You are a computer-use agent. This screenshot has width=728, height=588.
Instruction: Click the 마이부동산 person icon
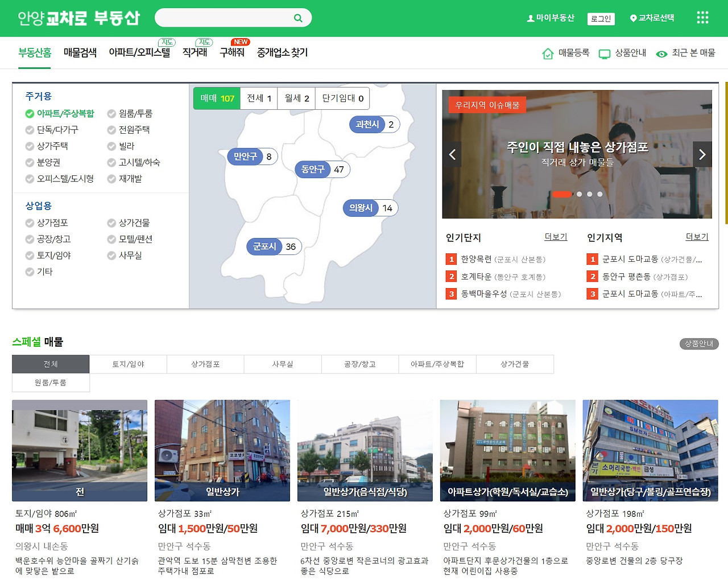(531, 18)
